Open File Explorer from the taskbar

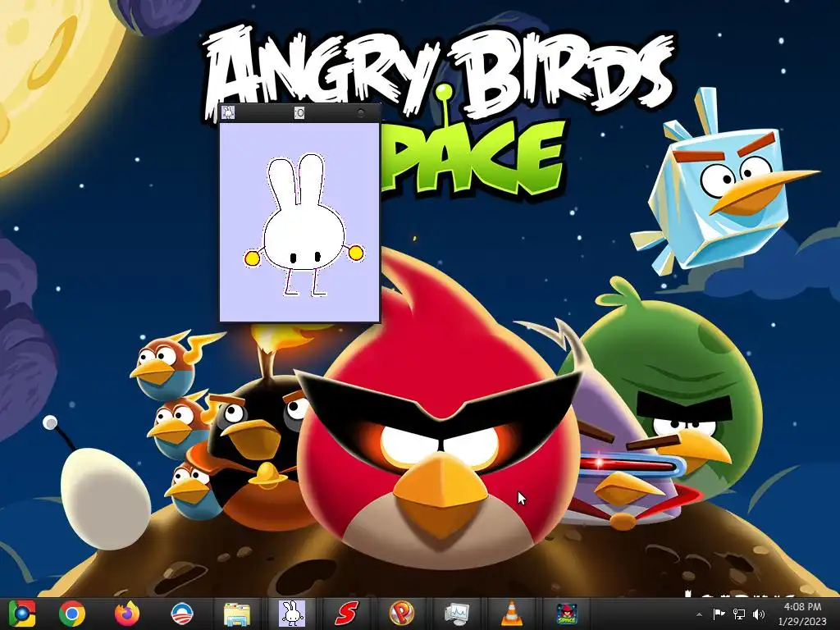coord(237,614)
